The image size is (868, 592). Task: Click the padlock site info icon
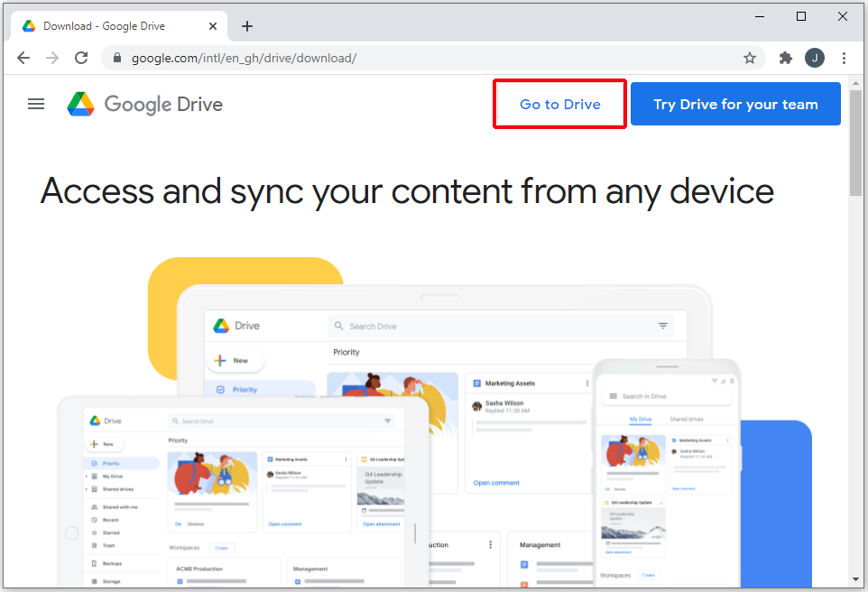(x=116, y=58)
